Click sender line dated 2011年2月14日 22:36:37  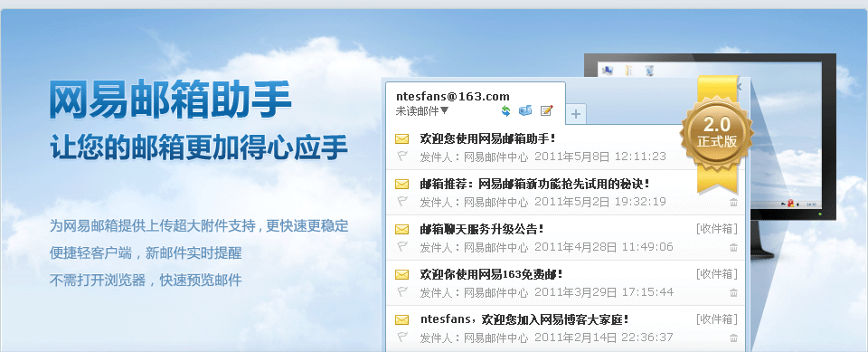546,337
